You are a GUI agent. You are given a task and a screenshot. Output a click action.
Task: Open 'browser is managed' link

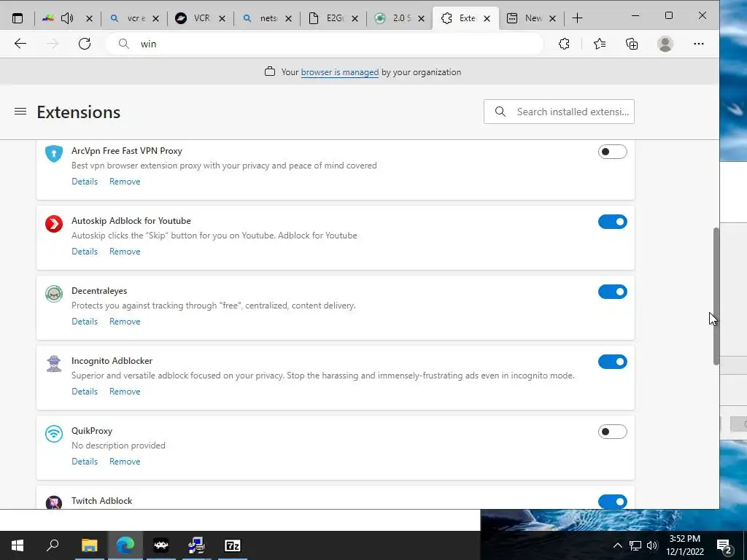click(x=340, y=72)
